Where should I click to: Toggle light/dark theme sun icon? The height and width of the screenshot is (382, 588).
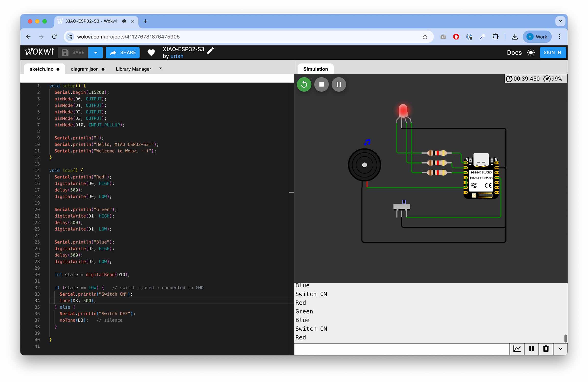click(x=531, y=53)
